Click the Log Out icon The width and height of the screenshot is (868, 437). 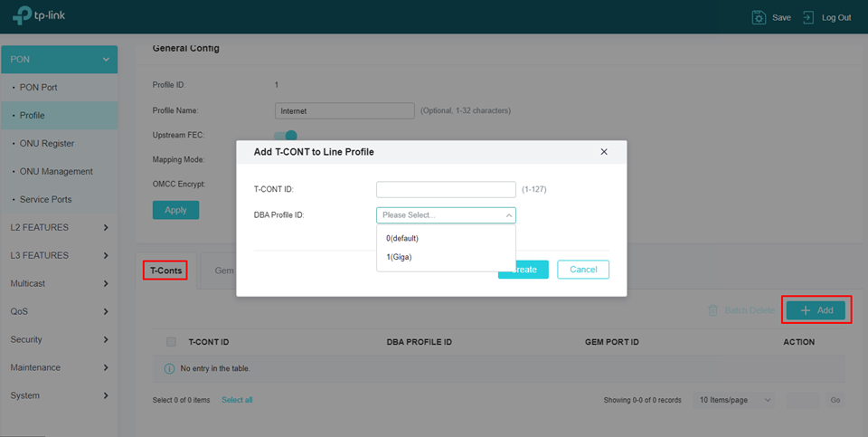tap(807, 17)
